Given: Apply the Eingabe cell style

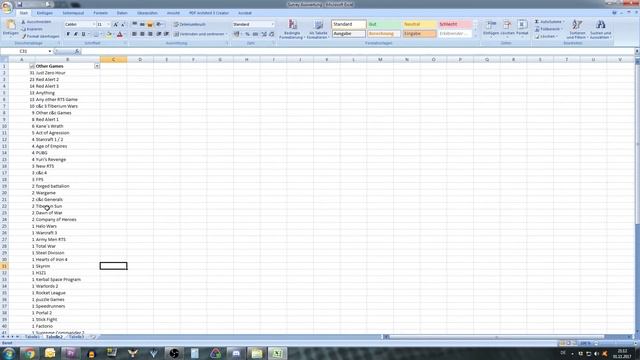Looking at the screenshot, I should 419,34.
